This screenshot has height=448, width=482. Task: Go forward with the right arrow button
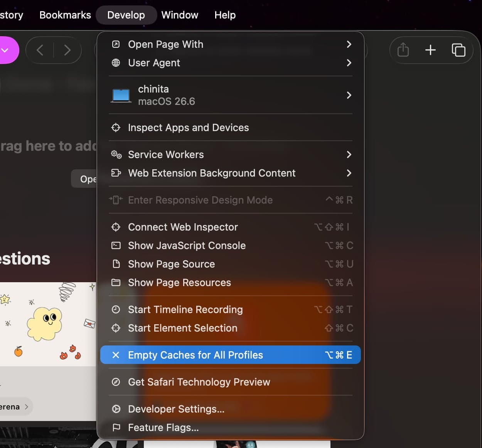(67, 50)
